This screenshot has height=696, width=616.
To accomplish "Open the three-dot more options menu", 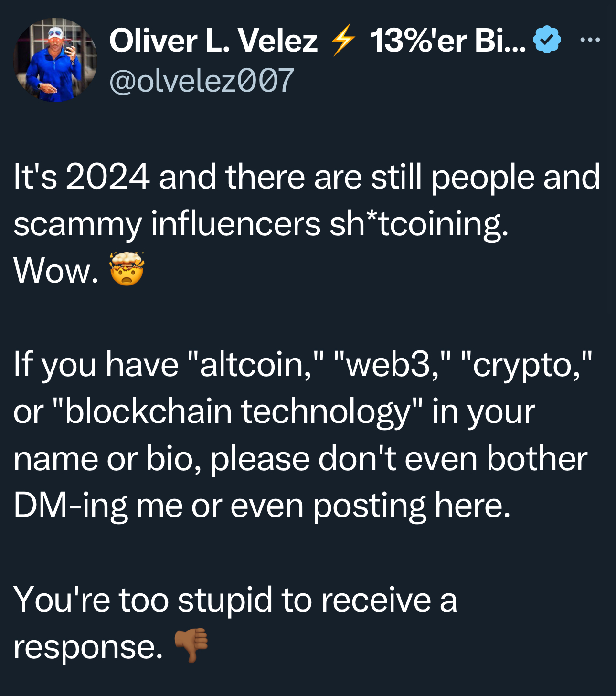I will point(590,40).
